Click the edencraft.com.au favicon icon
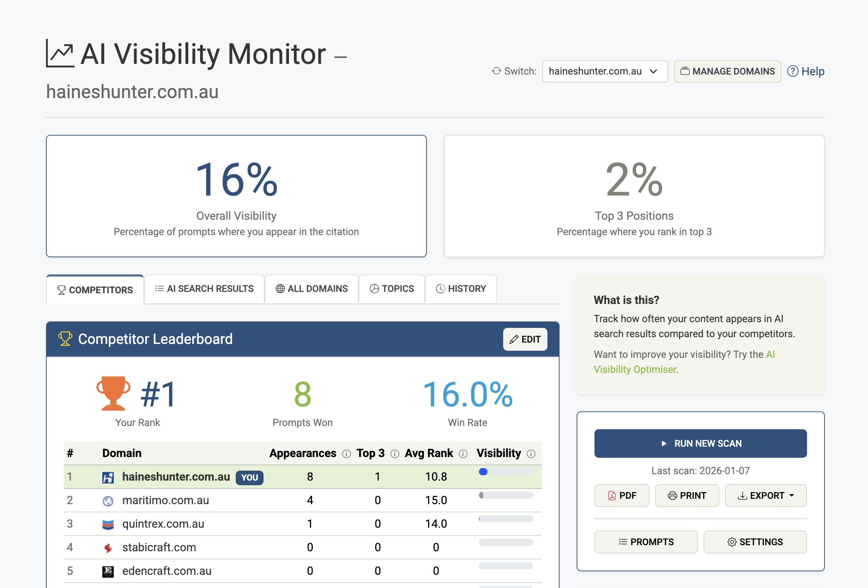Image resolution: width=868 pixels, height=588 pixels. coord(108,571)
